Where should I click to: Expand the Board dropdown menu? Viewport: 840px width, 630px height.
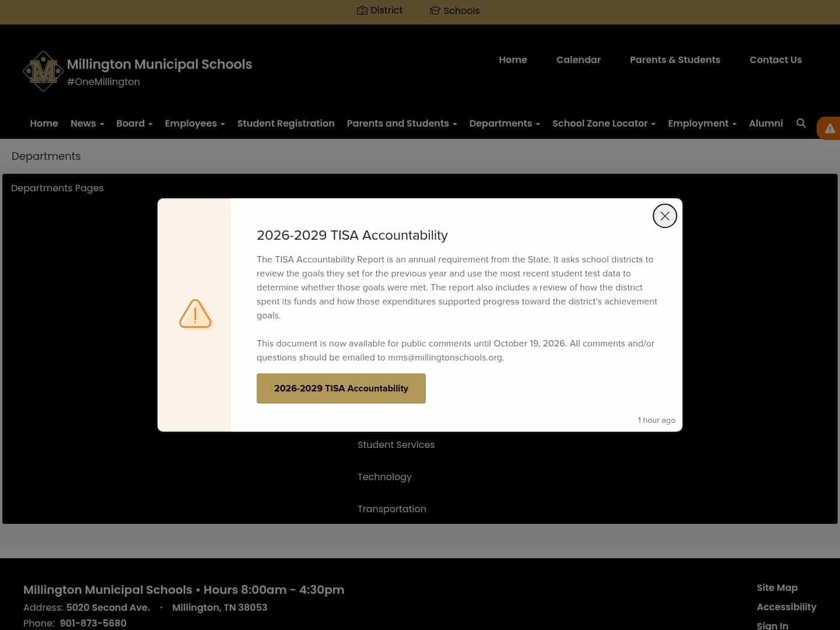[x=134, y=123]
